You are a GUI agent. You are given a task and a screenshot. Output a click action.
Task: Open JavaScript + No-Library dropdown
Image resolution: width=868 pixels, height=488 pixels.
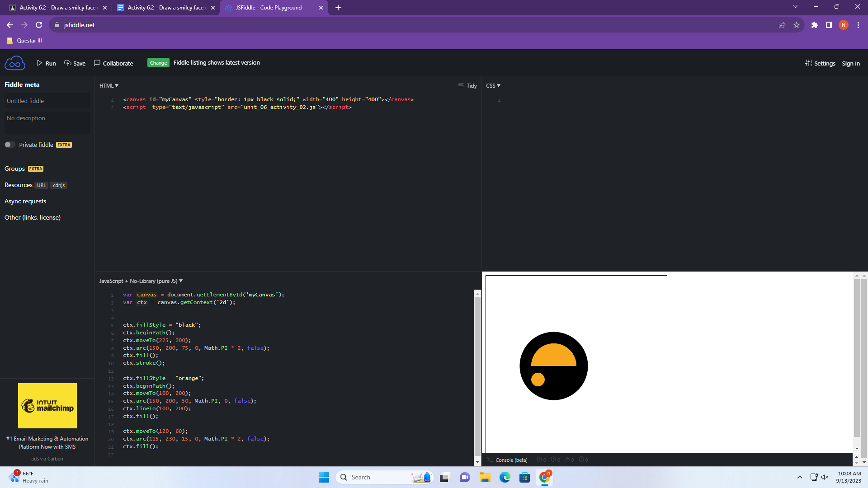pos(141,281)
